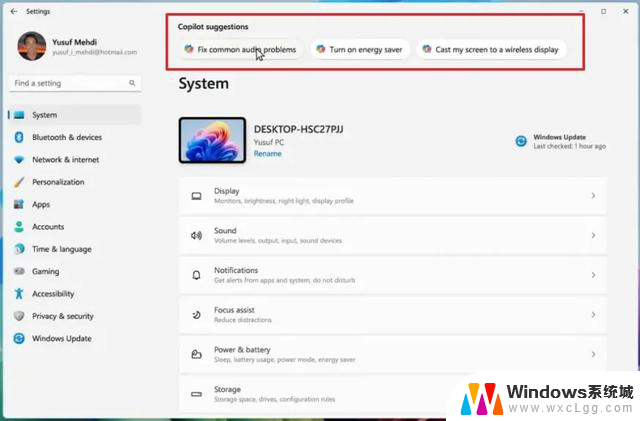Click the search magnifier icon
The width and height of the screenshot is (640, 421).
132,83
